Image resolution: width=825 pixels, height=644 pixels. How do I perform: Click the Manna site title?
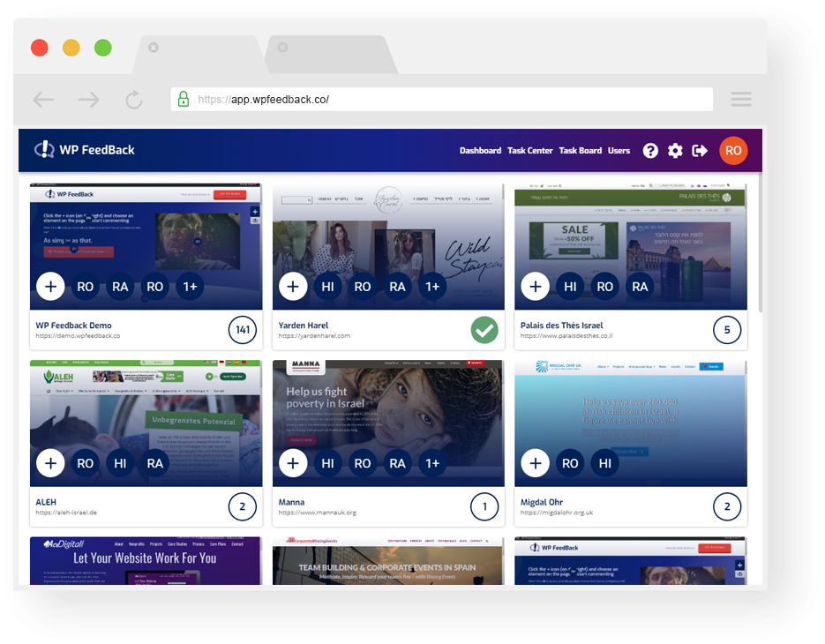coord(291,502)
